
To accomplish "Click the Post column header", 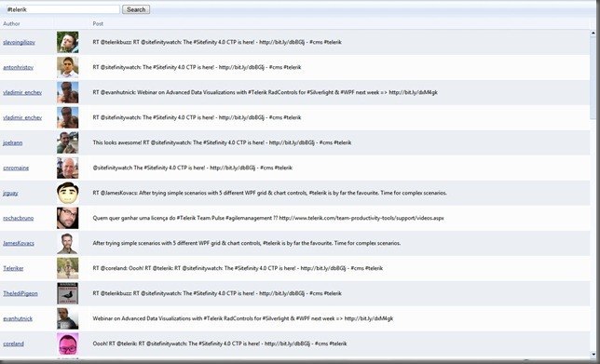I will (x=98, y=23).
